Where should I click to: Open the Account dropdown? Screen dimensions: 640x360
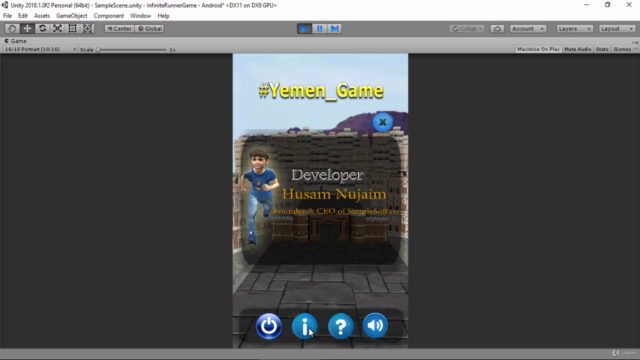528,29
